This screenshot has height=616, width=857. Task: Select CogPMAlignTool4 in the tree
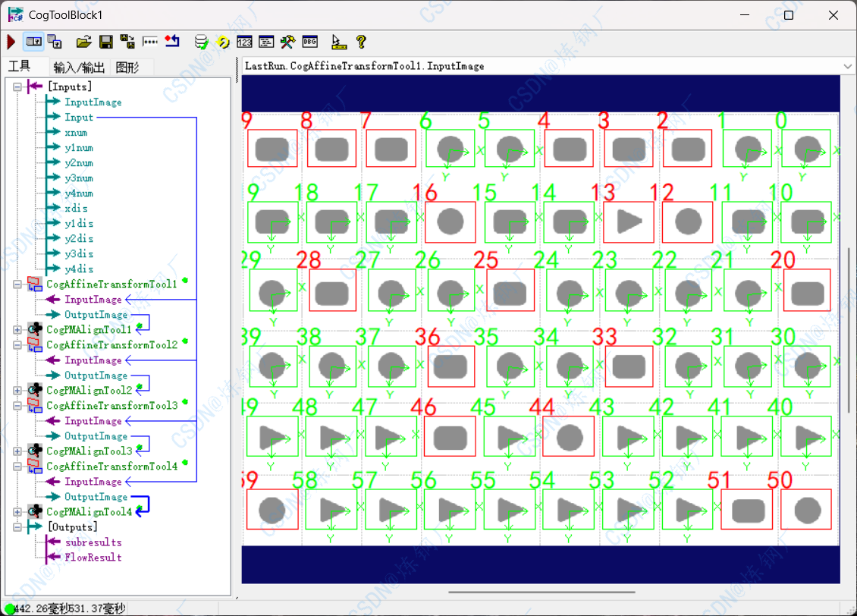point(89,511)
